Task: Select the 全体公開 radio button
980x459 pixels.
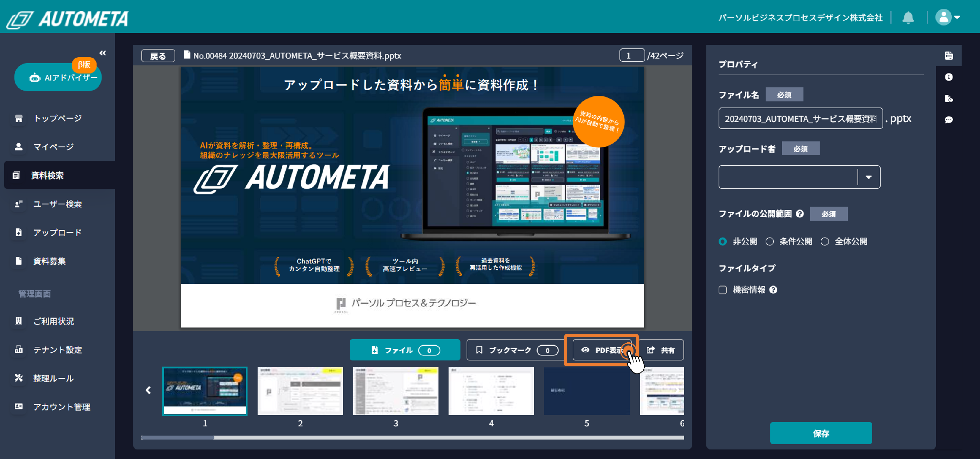Action: click(x=824, y=242)
